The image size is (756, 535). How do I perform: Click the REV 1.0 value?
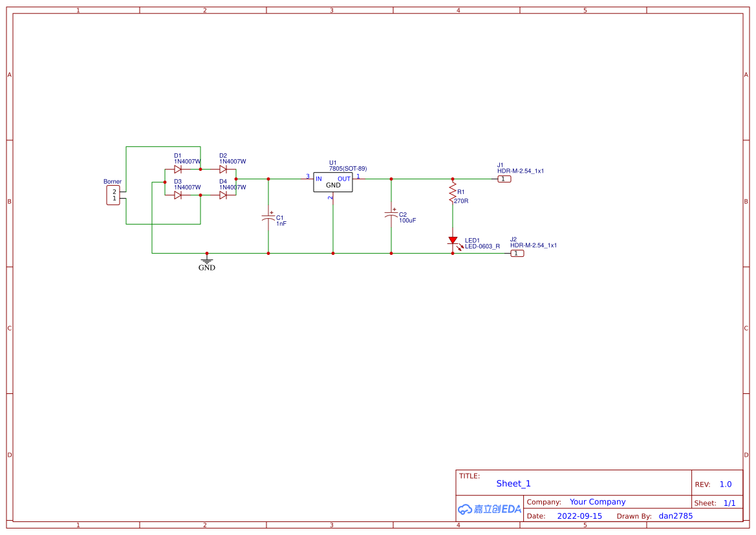point(726,484)
